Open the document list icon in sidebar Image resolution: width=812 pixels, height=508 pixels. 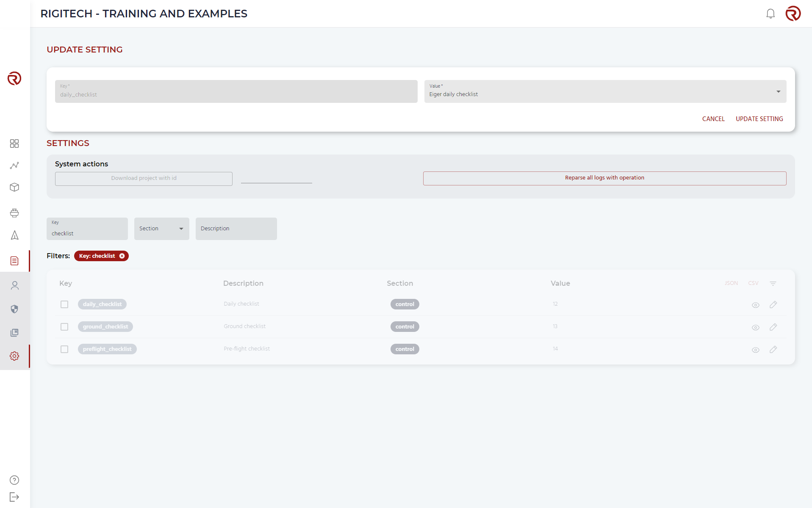point(14,261)
